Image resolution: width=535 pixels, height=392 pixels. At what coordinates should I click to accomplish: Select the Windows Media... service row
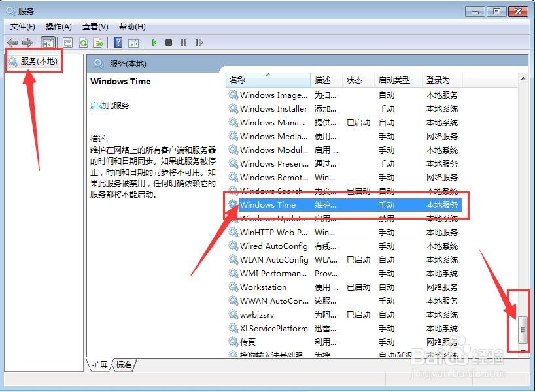coord(344,137)
